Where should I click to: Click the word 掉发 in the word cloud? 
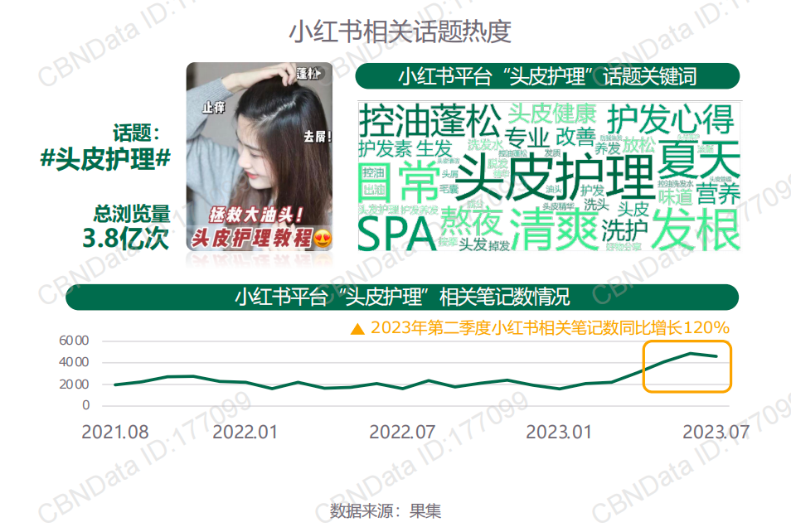tap(499, 246)
